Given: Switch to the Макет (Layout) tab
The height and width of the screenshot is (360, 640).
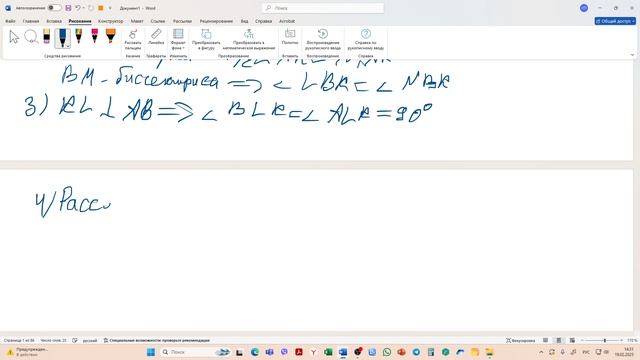Looking at the screenshot, I should tap(137, 21).
